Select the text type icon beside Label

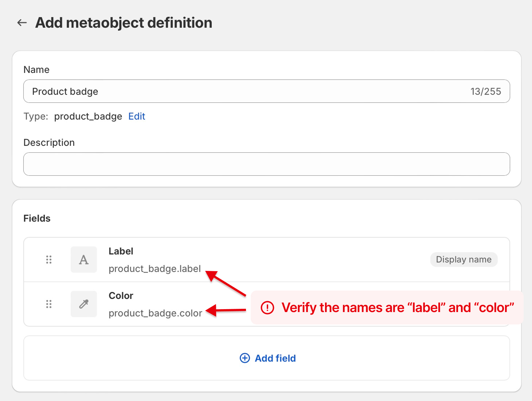(x=83, y=260)
